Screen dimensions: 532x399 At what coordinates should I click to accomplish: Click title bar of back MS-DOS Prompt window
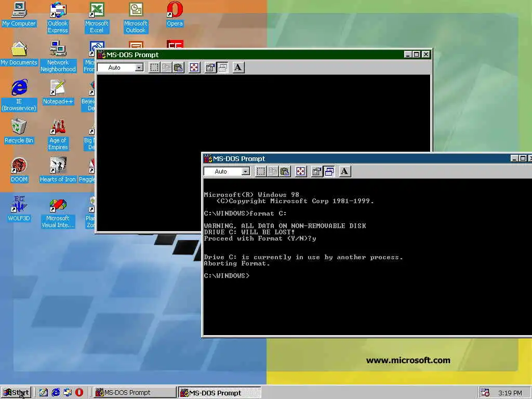[264, 55]
